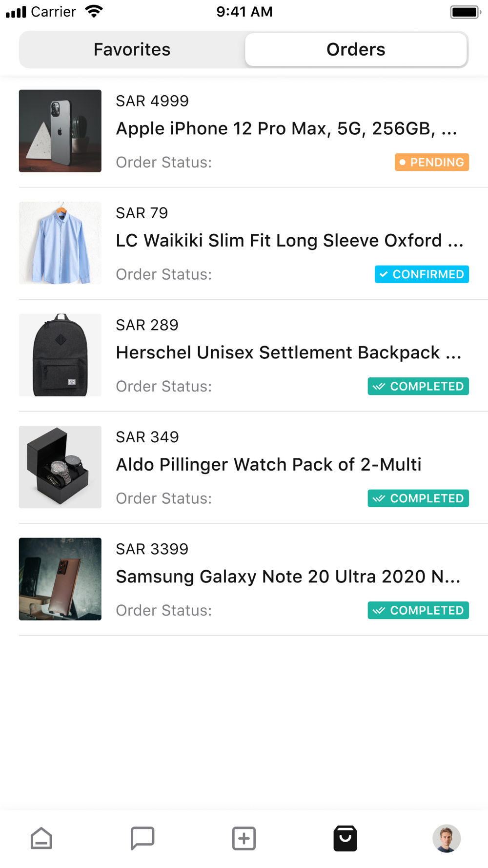Open Samsung Galaxy Note 20 Ultra order
Viewport: 488px width, 868px height.
pos(288,577)
